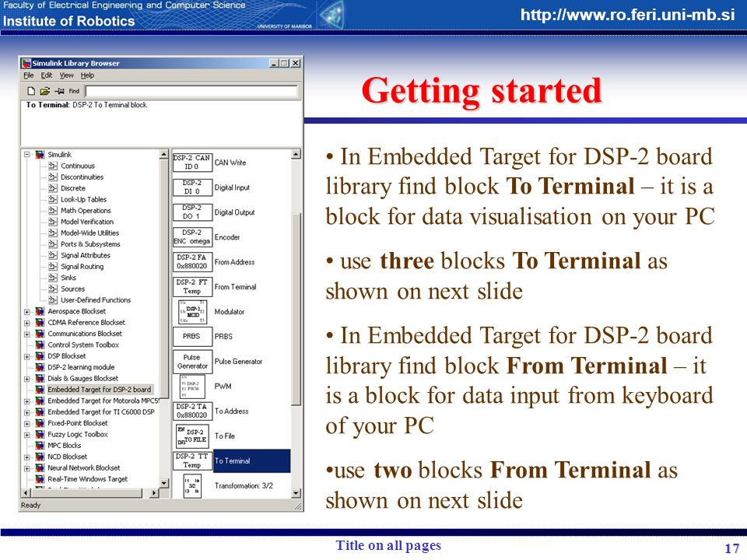The height and width of the screenshot is (560, 747).
Task: Open the Help menu
Action: [87, 75]
